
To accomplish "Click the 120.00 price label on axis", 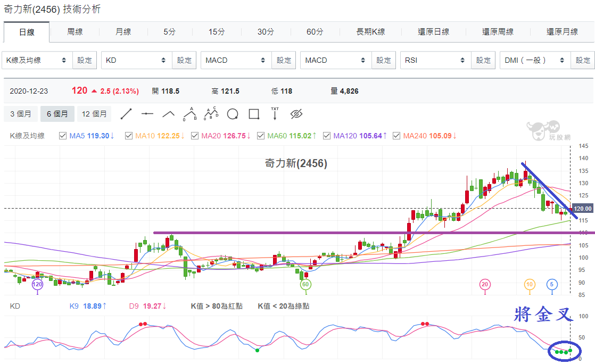I will (x=582, y=209).
